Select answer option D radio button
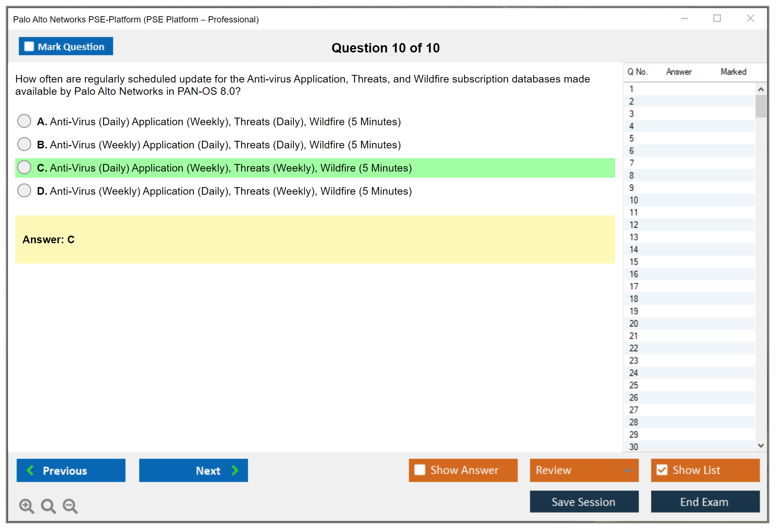 click(x=24, y=190)
